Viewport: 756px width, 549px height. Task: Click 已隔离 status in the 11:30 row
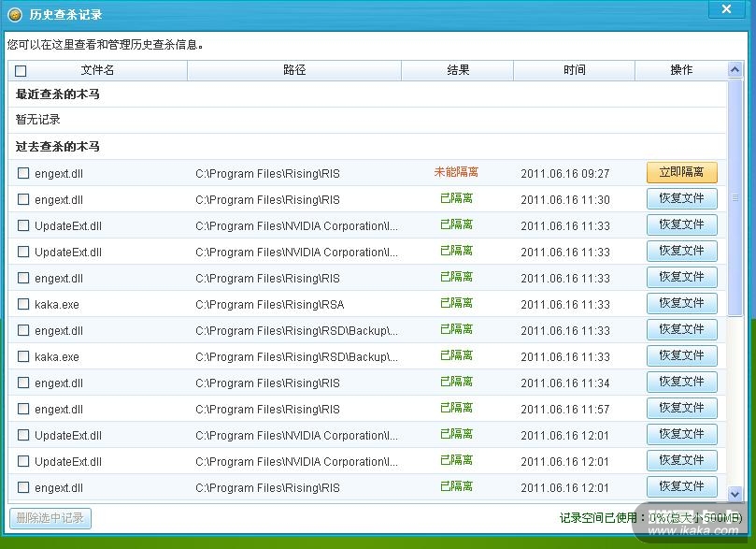[x=456, y=198]
